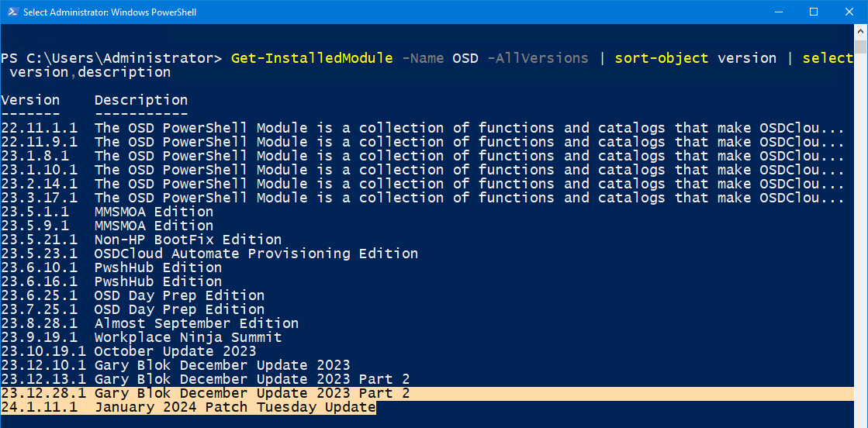Click January 2024 Patch Tuesday Update text

click(x=235, y=408)
